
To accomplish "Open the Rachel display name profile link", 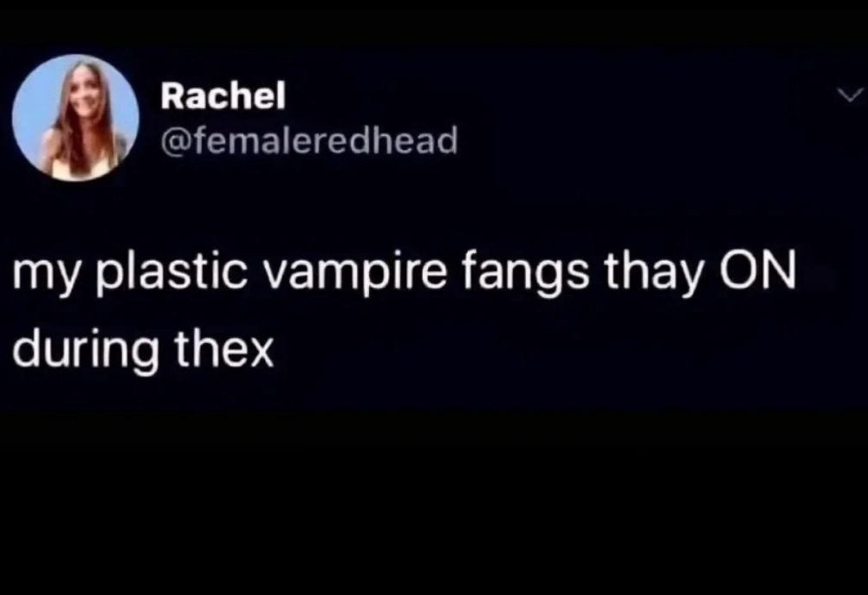I will 223,94.
